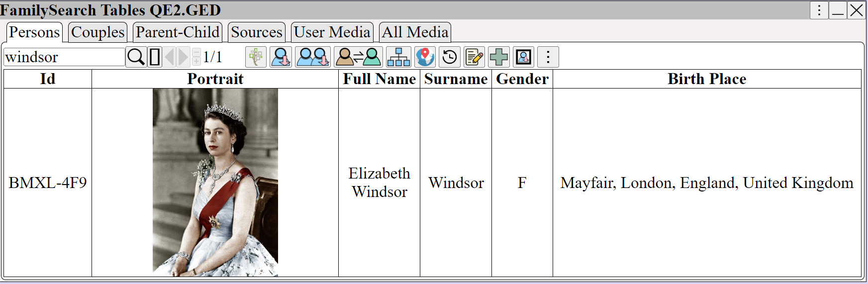The width and height of the screenshot is (868, 284).
Task: Sort by Full Name column header
Action: (x=380, y=79)
